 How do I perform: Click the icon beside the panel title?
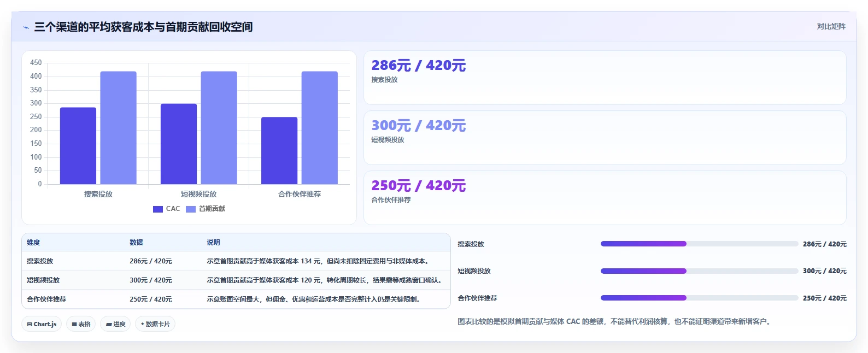[26, 27]
